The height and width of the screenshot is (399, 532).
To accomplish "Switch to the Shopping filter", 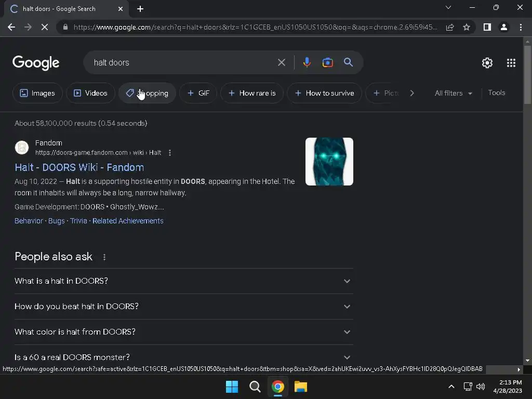I will pos(147,93).
